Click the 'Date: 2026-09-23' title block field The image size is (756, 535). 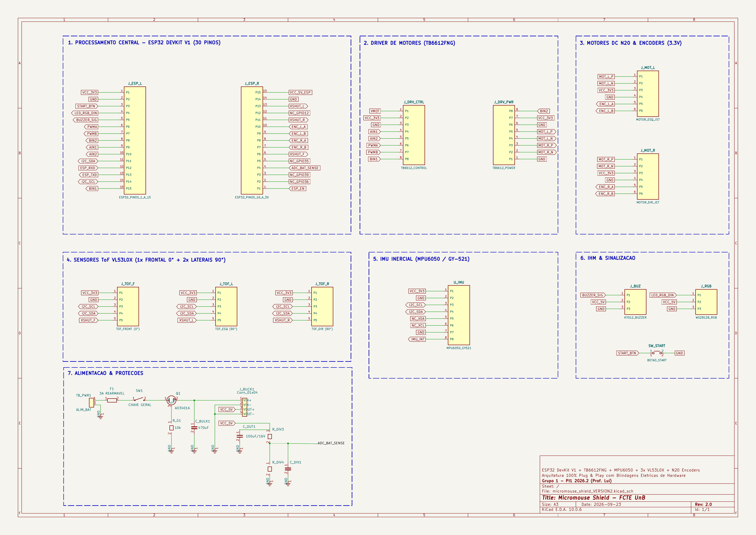601,504
